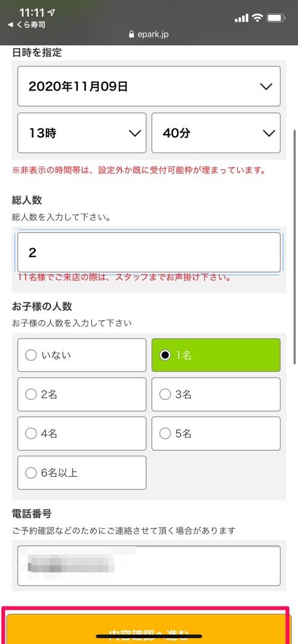Tap the 電話番号 phone number field
The width and height of the screenshot is (298, 644).
pyautogui.click(x=149, y=565)
